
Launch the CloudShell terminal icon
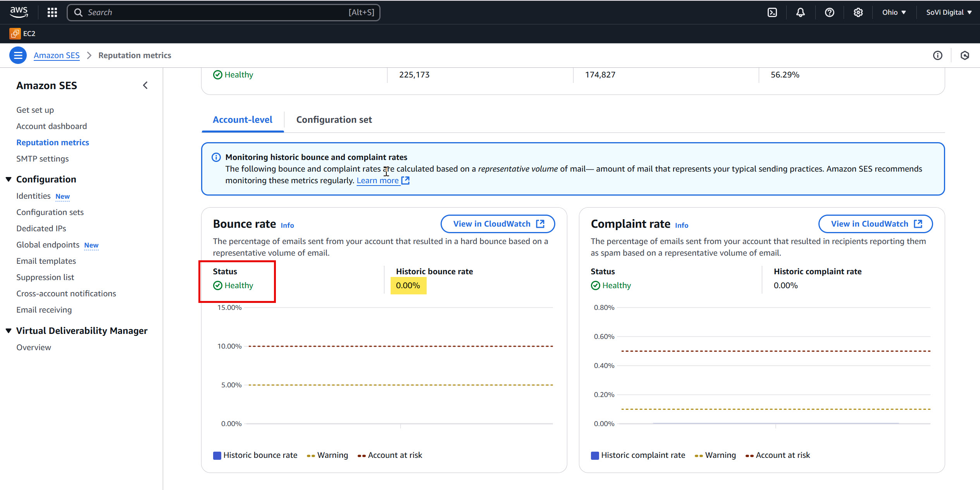tap(772, 12)
